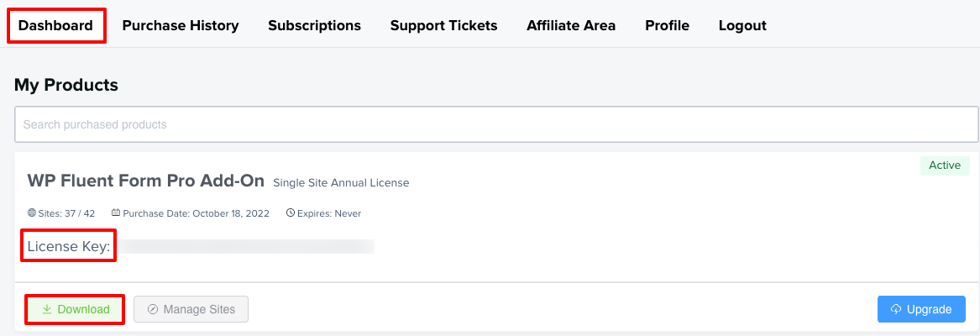Click the globe icon beside Sites count

click(x=32, y=213)
